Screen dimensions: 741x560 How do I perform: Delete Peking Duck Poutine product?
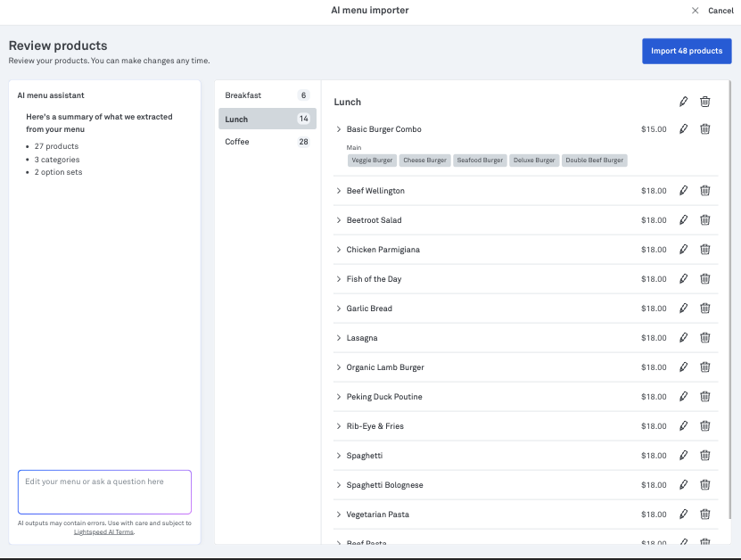click(704, 397)
